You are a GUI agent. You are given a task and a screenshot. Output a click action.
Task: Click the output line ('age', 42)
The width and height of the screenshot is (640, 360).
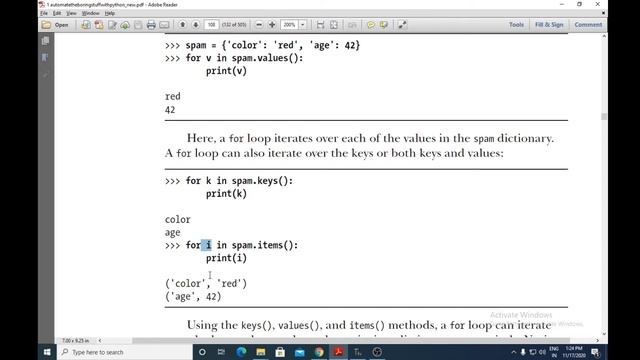pos(193,296)
